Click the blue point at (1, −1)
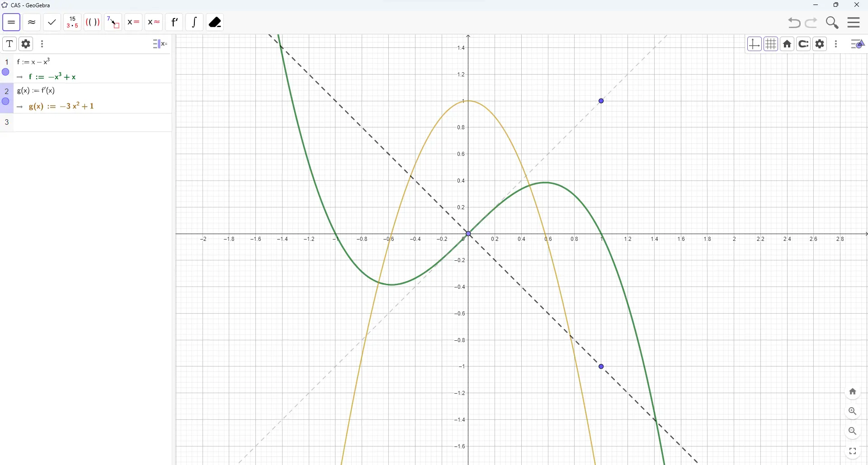Image resolution: width=868 pixels, height=465 pixels. 602,367
